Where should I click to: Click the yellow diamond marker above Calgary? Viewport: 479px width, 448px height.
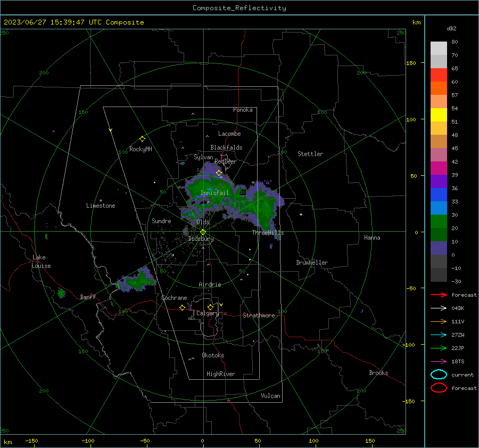point(210,307)
